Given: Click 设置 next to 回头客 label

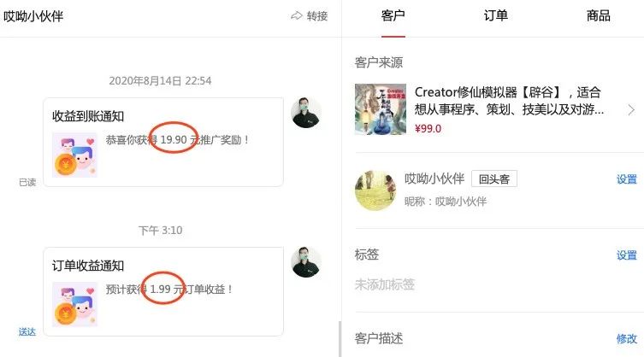Looking at the screenshot, I should (x=626, y=178).
